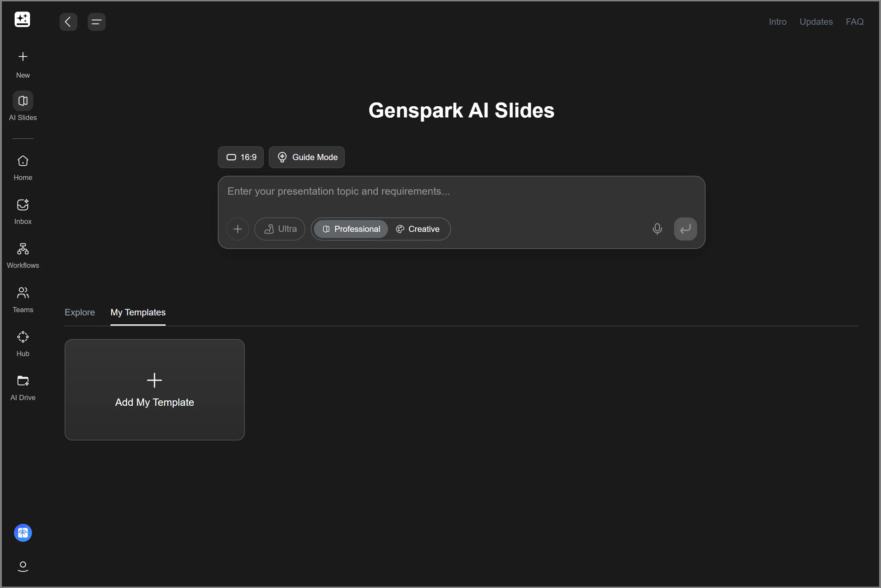881x588 pixels.
Task: Go to Home in the sidebar
Action: [x=23, y=168]
